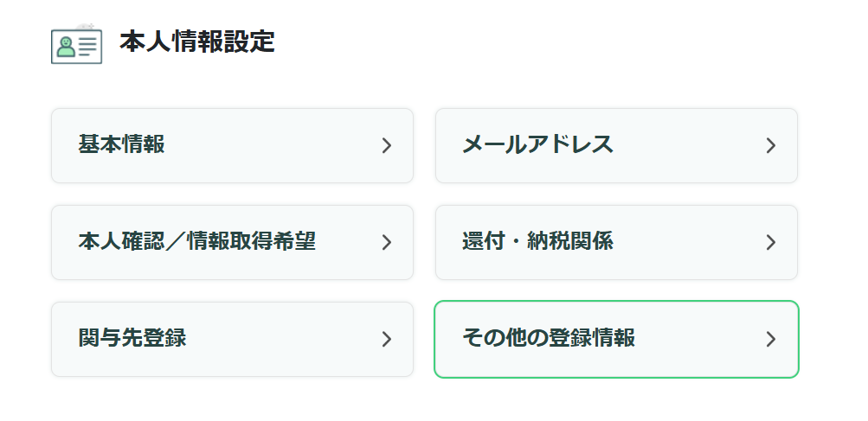
Task: Go to tax refund and payment settings
Action: 616,243
